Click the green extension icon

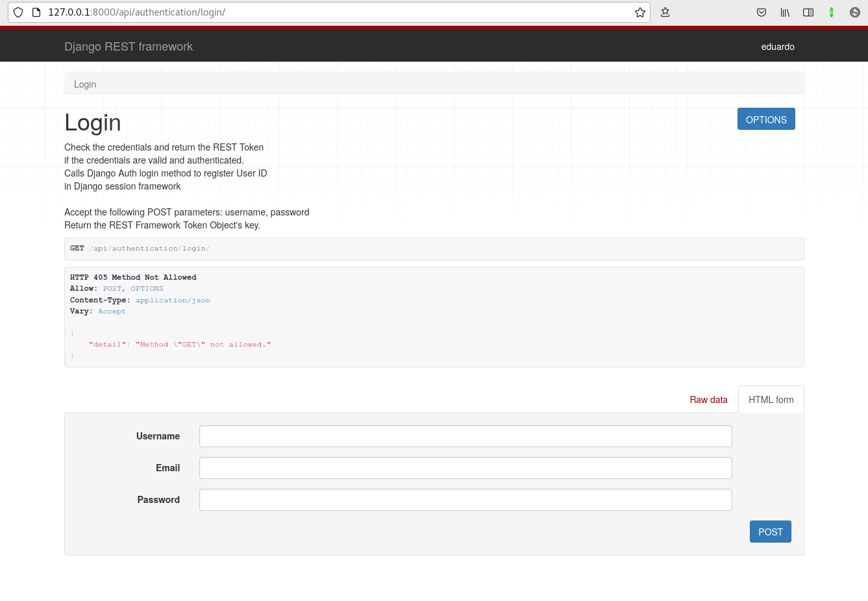coord(831,12)
